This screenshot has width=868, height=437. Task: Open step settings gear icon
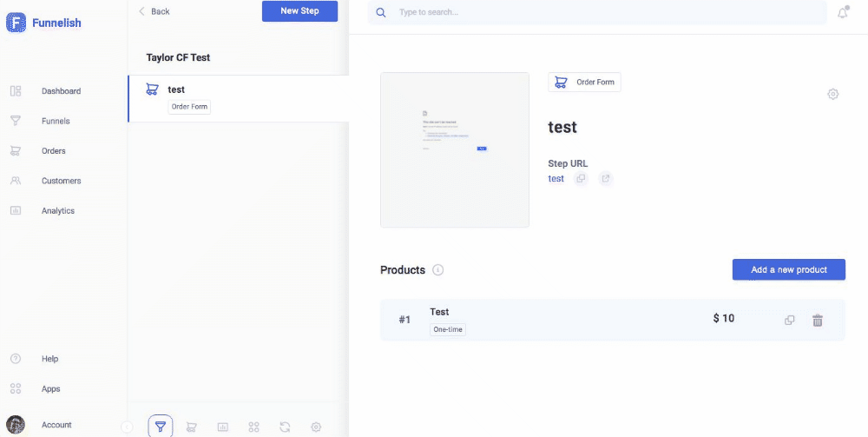tap(833, 94)
